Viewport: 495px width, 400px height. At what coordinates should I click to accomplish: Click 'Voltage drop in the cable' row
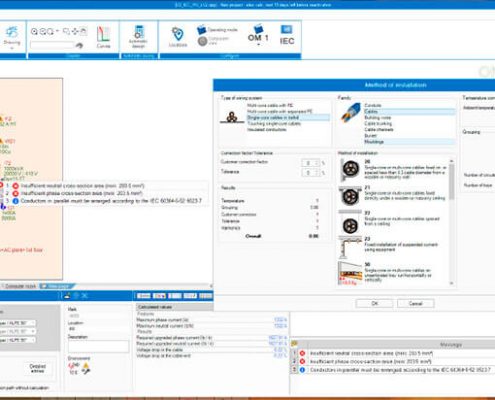click(x=212, y=350)
